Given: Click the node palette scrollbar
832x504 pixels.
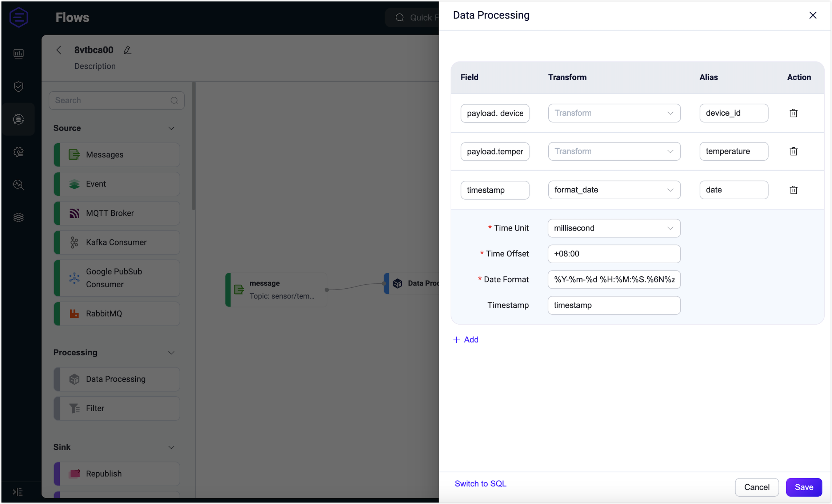Looking at the screenshot, I should tap(193, 146).
